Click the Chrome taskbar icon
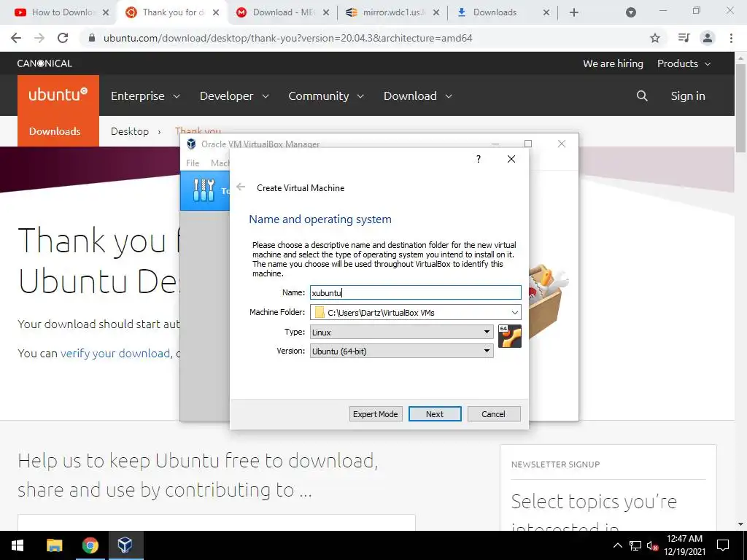Screen dimensions: 747x560 [x=90, y=545]
